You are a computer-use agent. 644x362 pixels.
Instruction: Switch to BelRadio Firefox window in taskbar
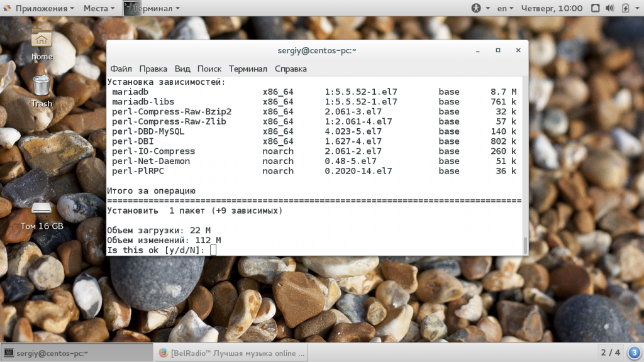click(232, 353)
